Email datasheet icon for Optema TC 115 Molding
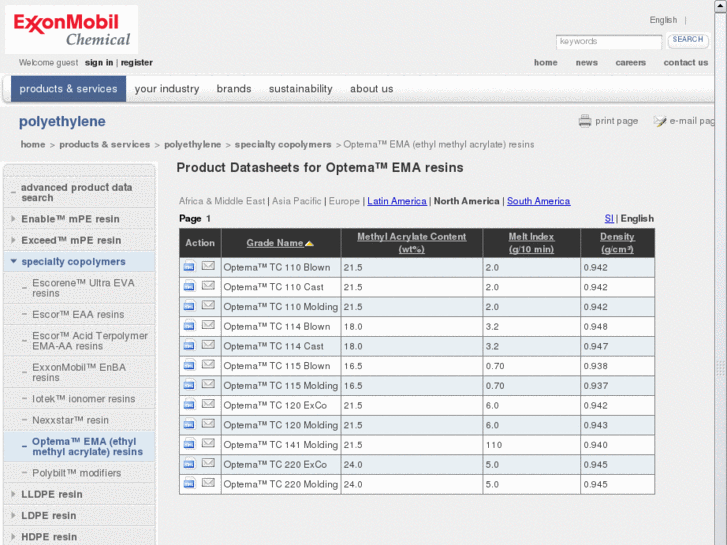 click(x=208, y=384)
